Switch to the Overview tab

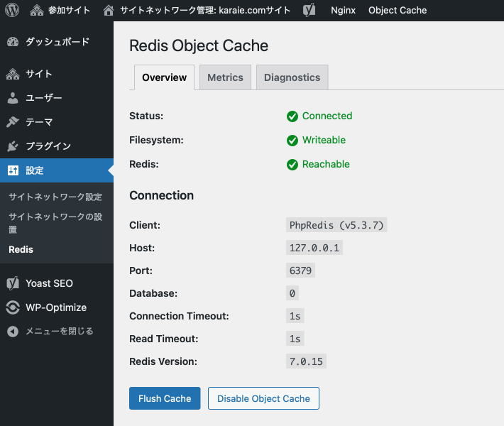[x=164, y=77]
